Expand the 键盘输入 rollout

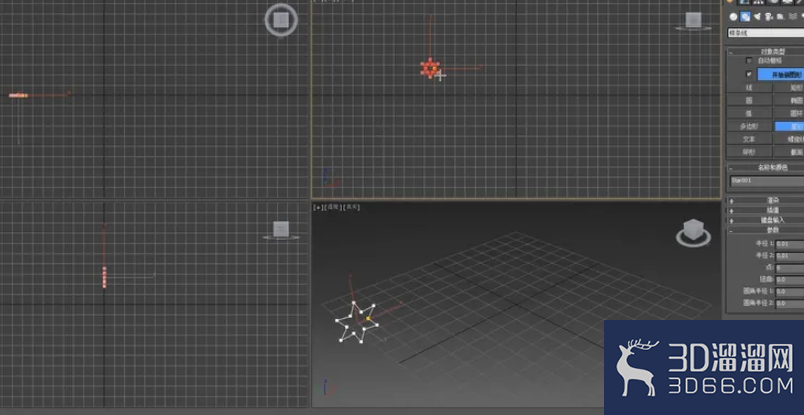(766, 220)
